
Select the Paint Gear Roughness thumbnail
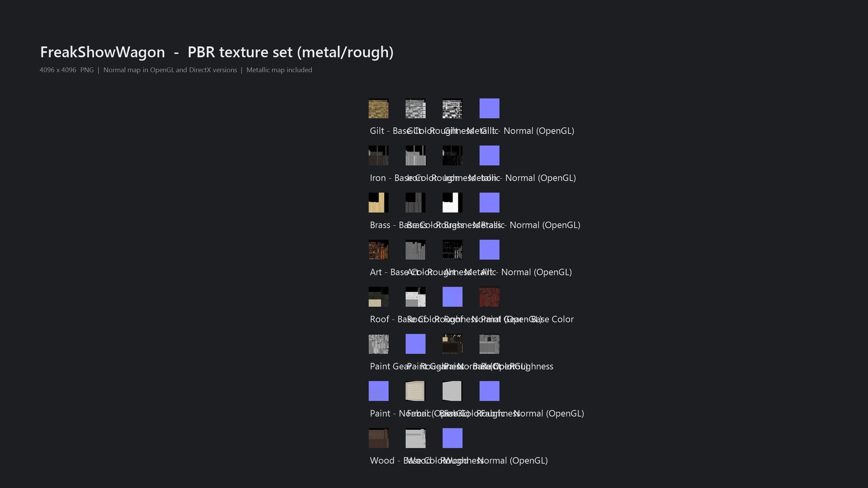[x=378, y=344]
